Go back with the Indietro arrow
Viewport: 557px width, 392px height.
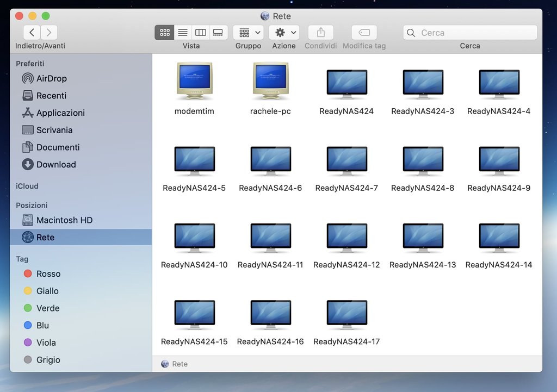pyautogui.click(x=32, y=33)
